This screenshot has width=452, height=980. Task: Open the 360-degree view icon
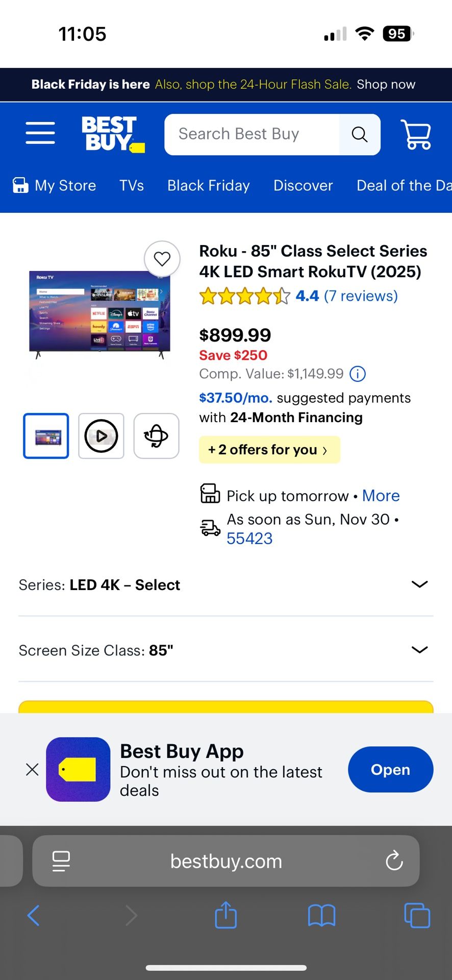(x=156, y=436)
